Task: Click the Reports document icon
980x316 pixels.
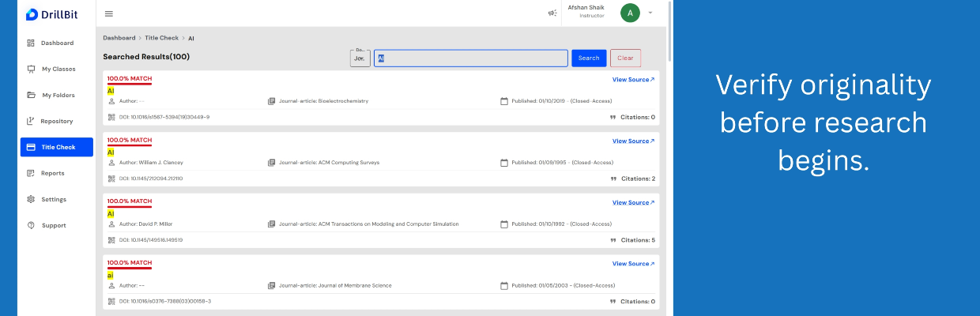Action: click(31, 173)
